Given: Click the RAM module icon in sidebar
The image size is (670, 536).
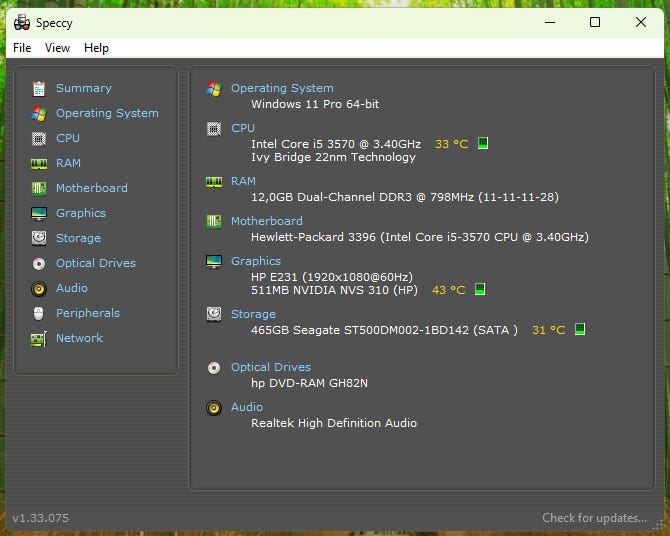Looking at the screenshot, I should [x=39, y=163].
